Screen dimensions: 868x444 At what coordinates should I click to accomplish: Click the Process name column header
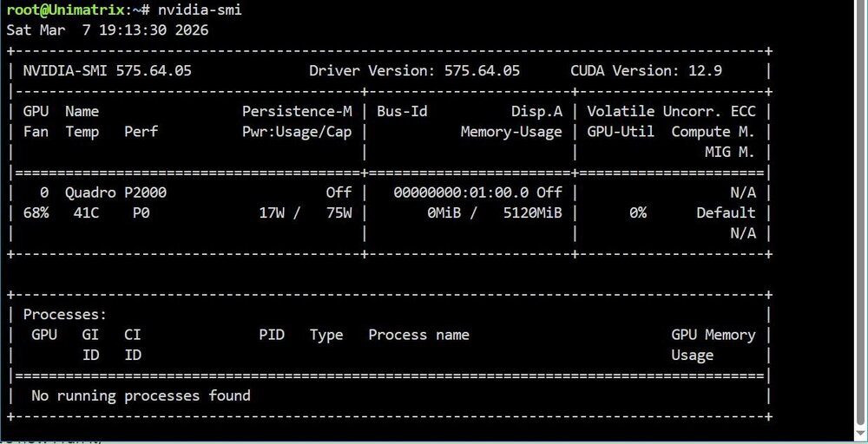[418, 335]
